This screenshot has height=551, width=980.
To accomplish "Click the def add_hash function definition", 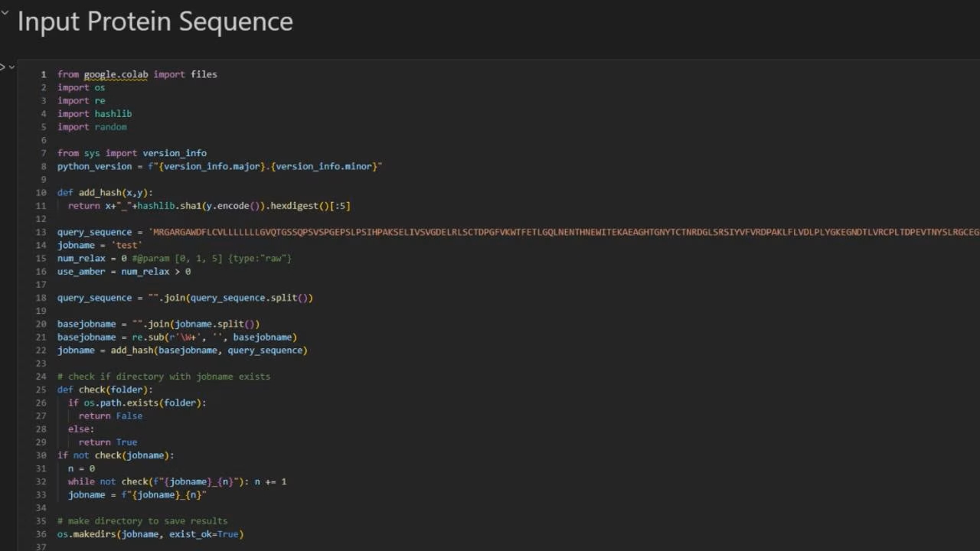I will pos(105,193).
